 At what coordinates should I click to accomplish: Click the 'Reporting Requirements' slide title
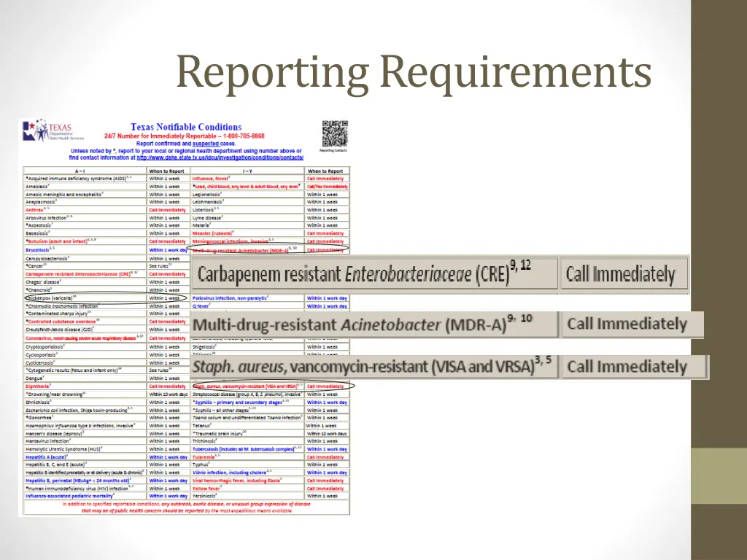(x=414, y=72)
